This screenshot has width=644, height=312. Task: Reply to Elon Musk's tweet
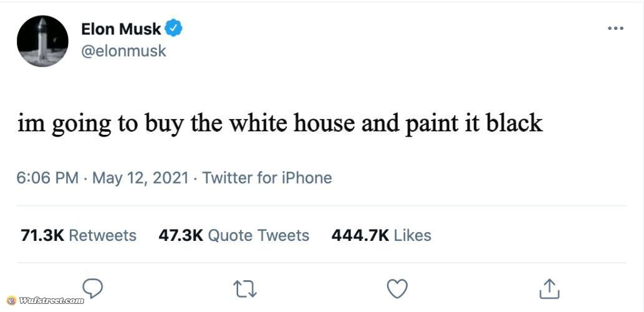point(92,288)
